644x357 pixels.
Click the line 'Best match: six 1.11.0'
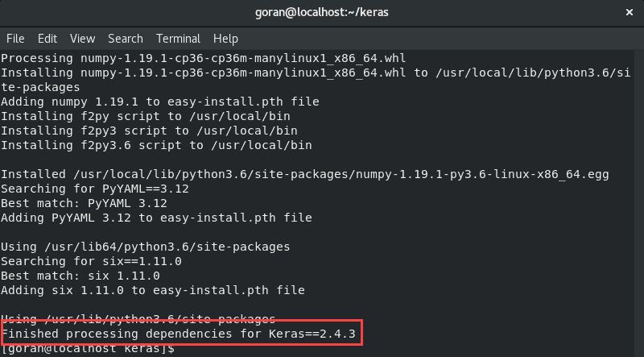(x=80, y=276)
